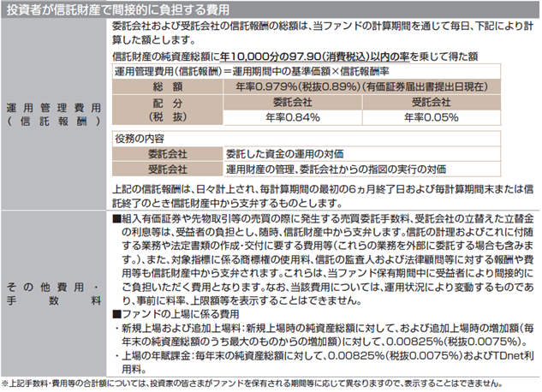Click the 信託報酬 formula row with 基準価額×信託報酬率
542x392 pixels.
pyautogui.click(x=223, y=70)
